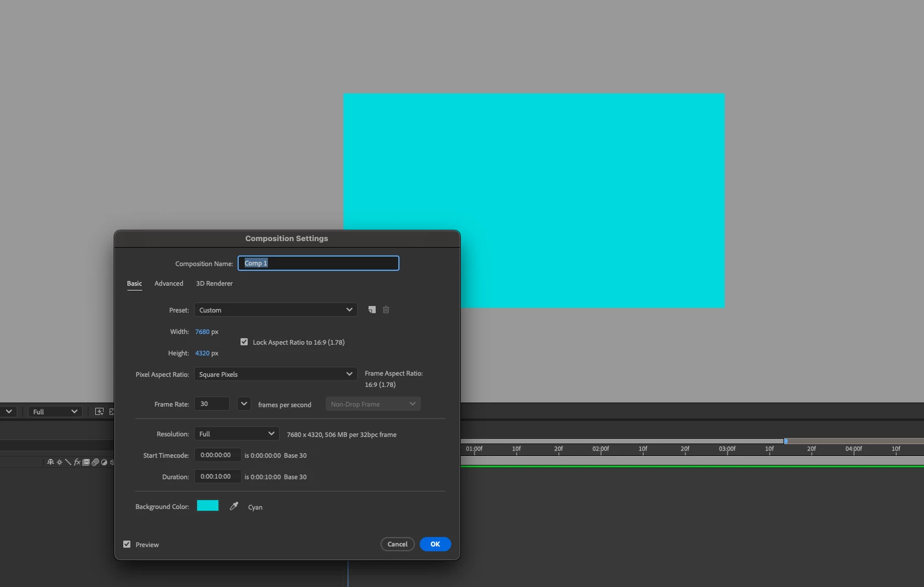
Task: Switch to the Advanced tab
Action: click(x=169, y=283)
